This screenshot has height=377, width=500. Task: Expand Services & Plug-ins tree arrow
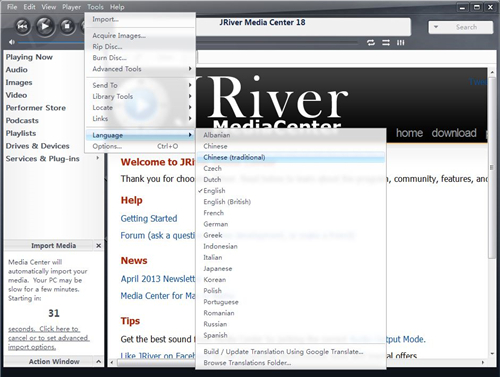coord(98,158)
